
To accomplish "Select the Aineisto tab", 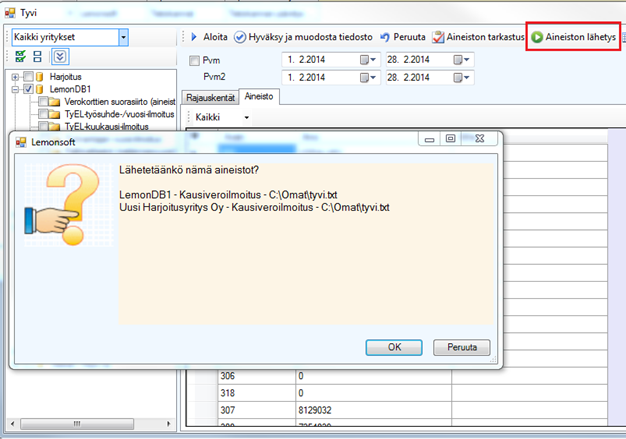I will (259, 97).
